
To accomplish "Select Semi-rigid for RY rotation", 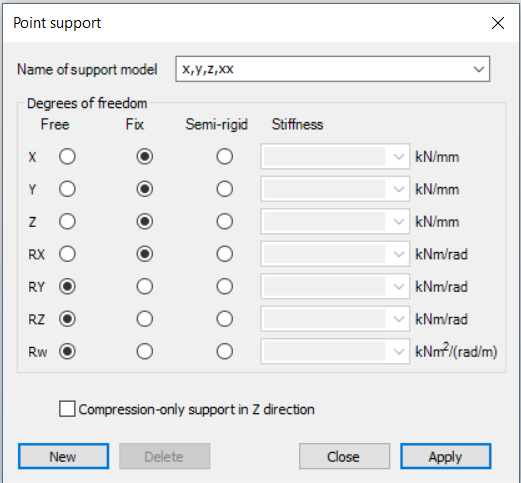I will (225, 286).
